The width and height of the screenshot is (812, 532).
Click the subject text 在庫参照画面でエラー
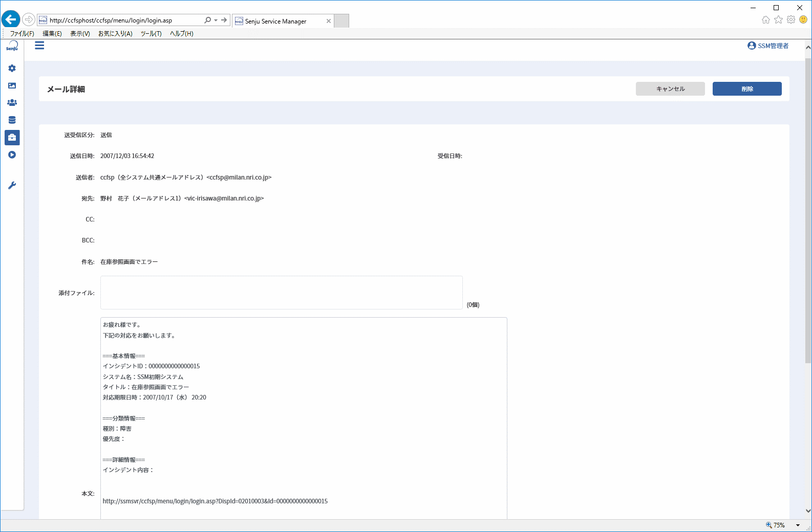pyautogui.click(x=129, y=261)
